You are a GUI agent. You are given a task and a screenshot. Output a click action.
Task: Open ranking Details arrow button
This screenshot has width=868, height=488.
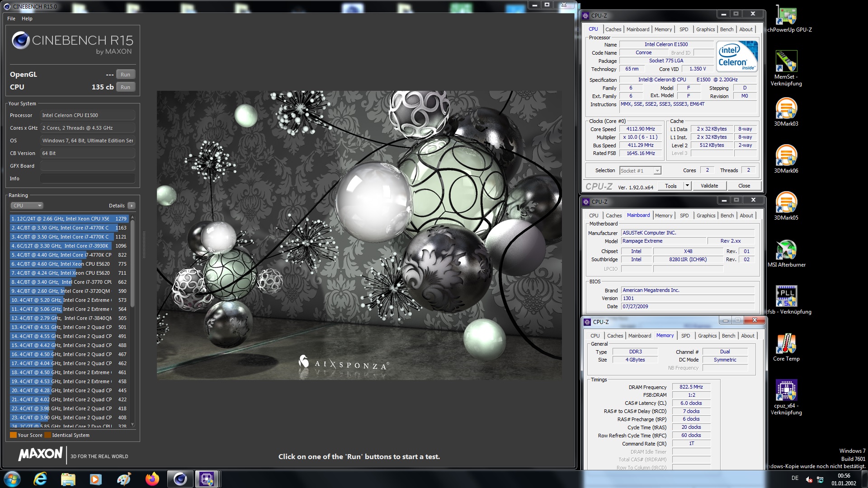pyautogui.click(x=132, y=206)
